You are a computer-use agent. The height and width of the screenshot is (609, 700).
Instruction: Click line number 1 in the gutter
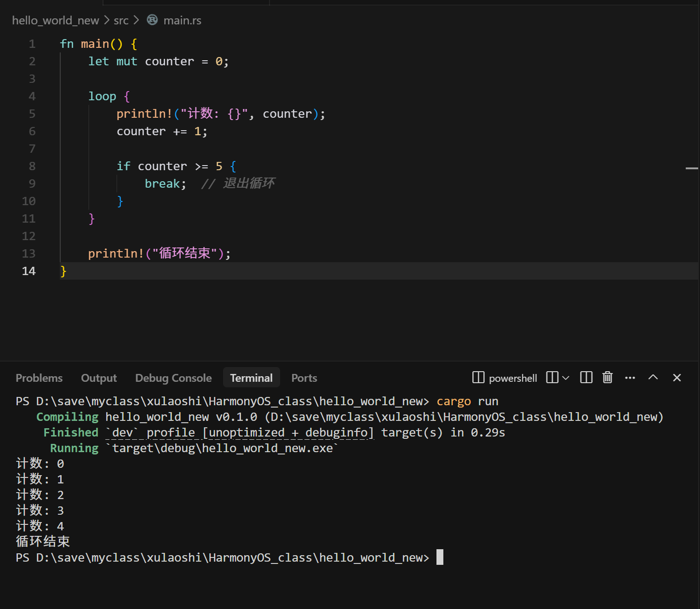32,44
